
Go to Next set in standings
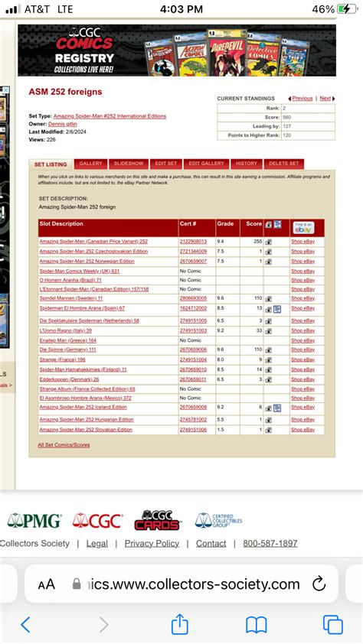pyautogui.click(x=325, y=99)
